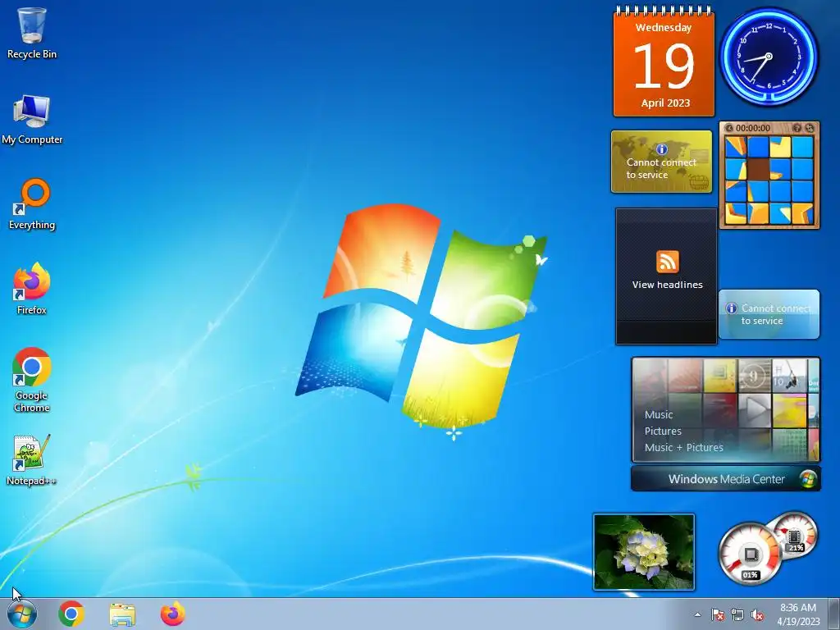This screenshot has width=840, height=630.
Task: Select Pictures in Media Center gadget
Action: pyautogui.click(x=663, y=431)
